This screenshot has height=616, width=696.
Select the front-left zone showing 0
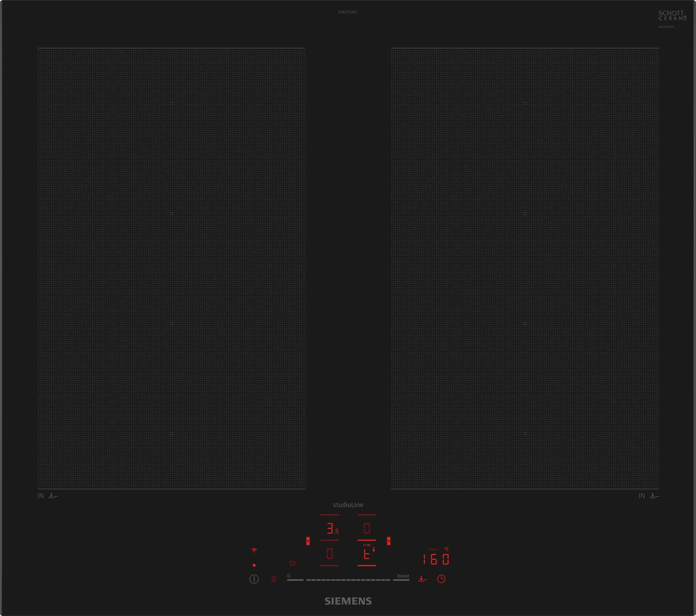(330, 553)
